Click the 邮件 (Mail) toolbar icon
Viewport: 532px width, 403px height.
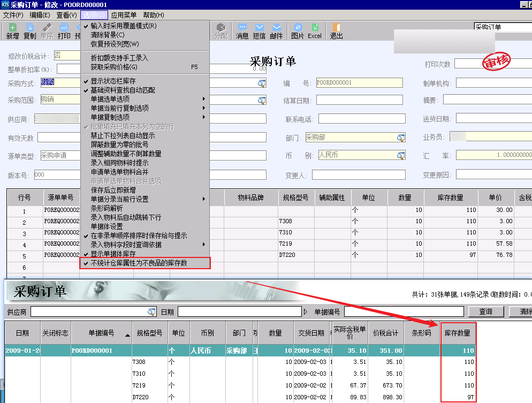(x=276, y=31)
